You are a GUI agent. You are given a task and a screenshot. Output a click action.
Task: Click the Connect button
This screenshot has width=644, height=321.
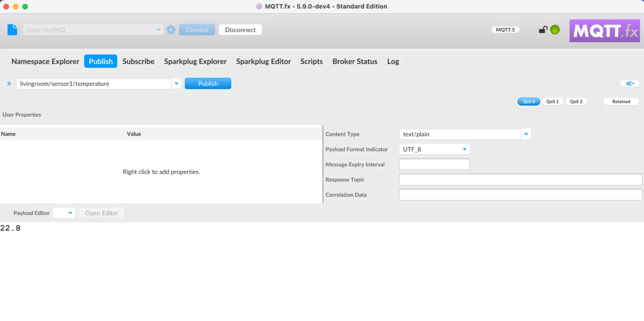coord(197,30)
